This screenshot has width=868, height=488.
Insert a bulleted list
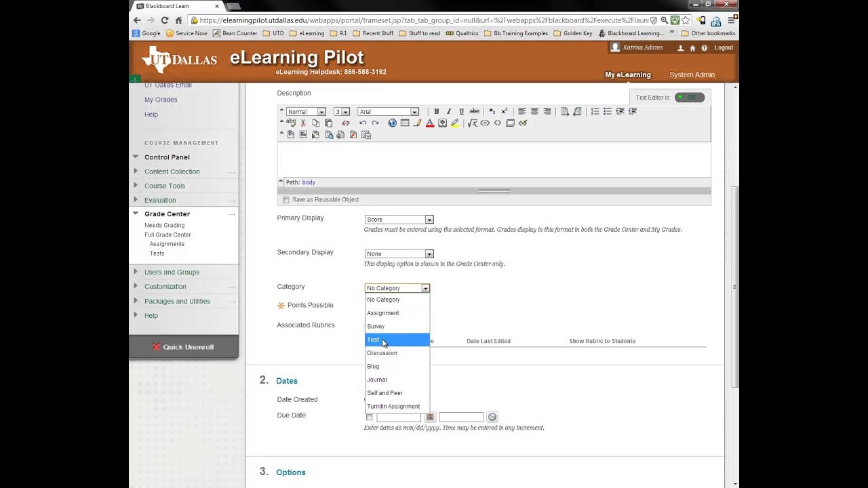(x=608, y=111)
